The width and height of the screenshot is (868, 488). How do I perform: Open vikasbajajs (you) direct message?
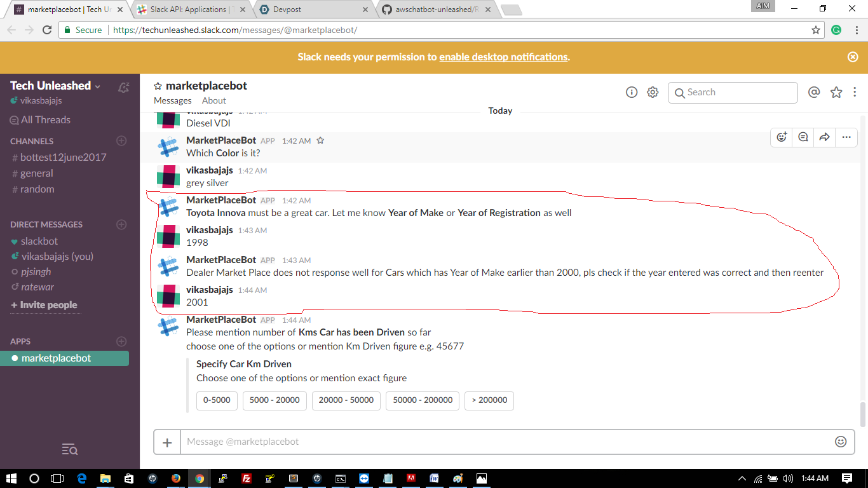pyautogui.click(x=57, y=256)
